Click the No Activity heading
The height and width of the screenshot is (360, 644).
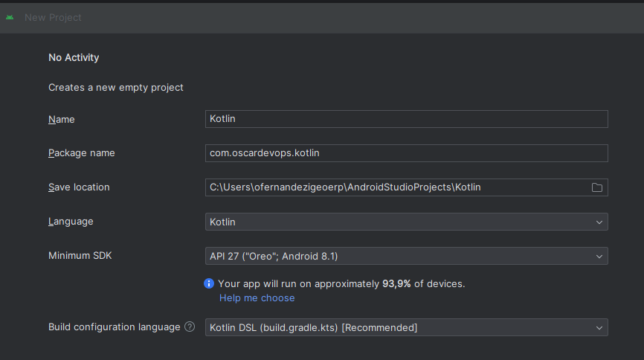pos(74,57)
